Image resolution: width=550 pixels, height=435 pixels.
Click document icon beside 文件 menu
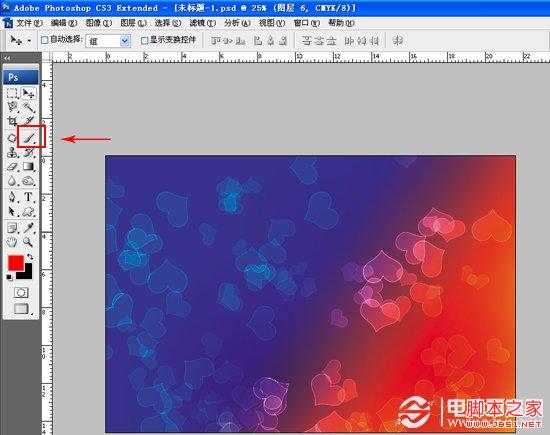tap(8, 23)
